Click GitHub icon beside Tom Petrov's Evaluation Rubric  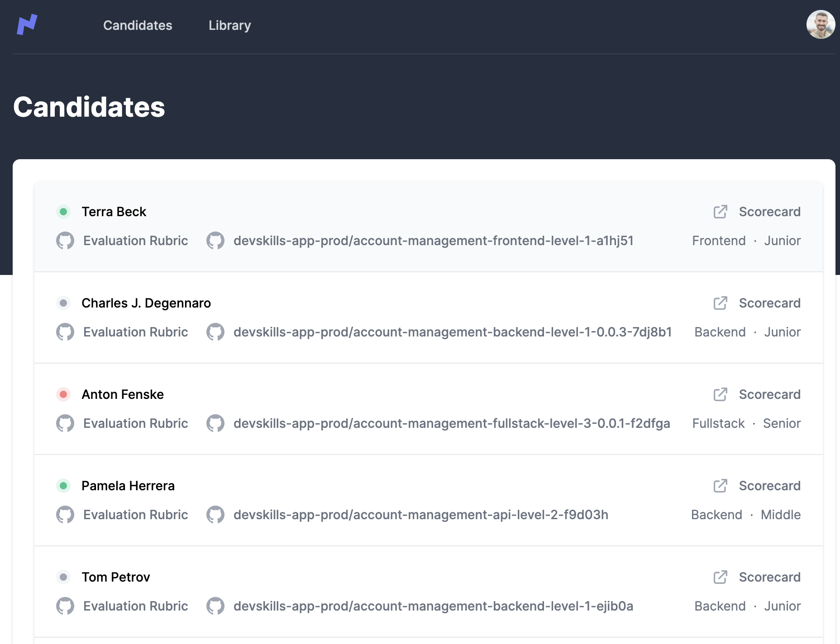point(65,606)
